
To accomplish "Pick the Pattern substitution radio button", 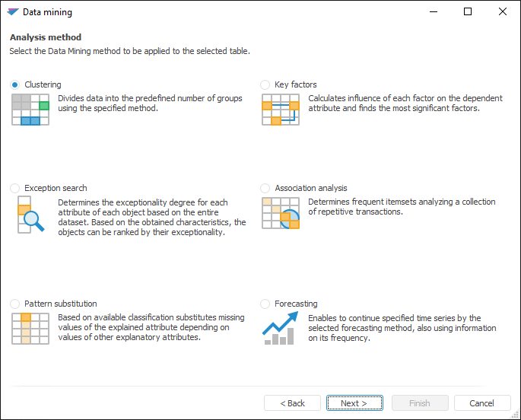I will pos(15,304).
